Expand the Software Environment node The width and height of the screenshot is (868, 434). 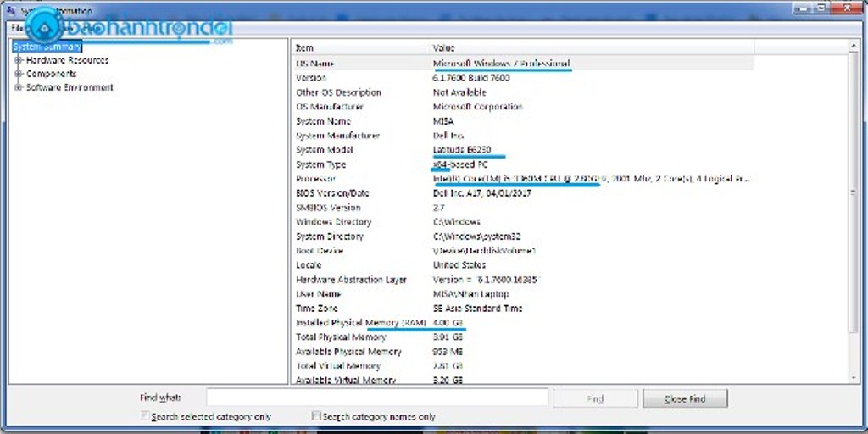pos(19,87)
